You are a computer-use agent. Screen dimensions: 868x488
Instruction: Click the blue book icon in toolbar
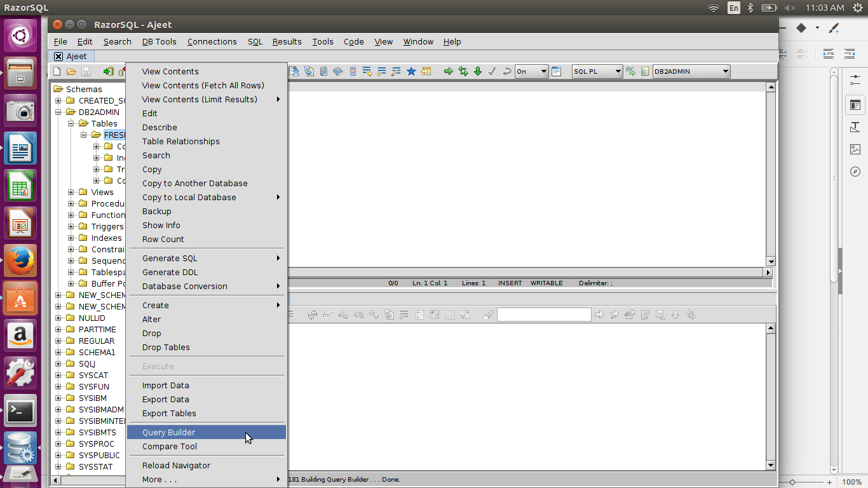pos(338,72)
